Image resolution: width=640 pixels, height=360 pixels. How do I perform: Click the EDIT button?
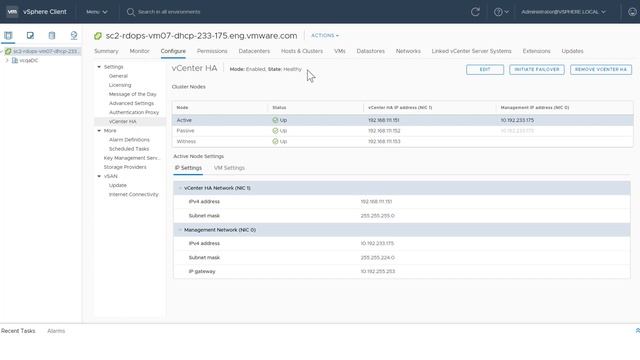pos(485,70)
